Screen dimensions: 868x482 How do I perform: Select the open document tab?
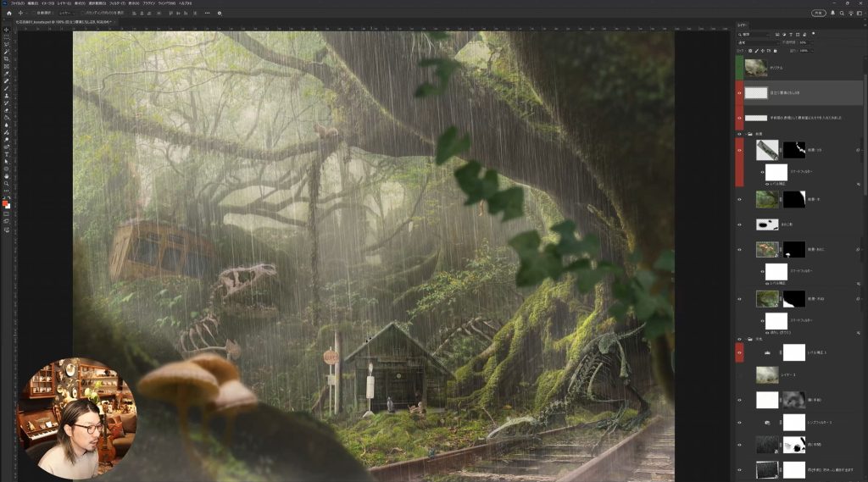tap(64, 22)
